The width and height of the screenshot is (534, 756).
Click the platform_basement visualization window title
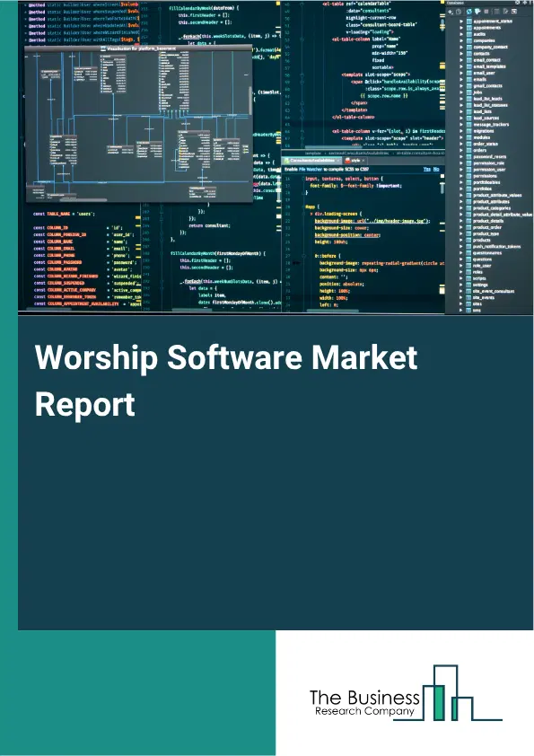[138, 48]
